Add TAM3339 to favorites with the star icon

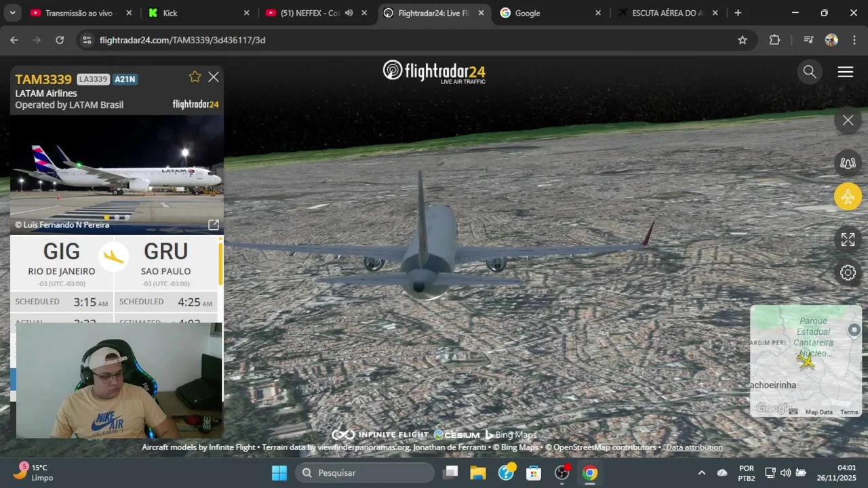(195, 77)
